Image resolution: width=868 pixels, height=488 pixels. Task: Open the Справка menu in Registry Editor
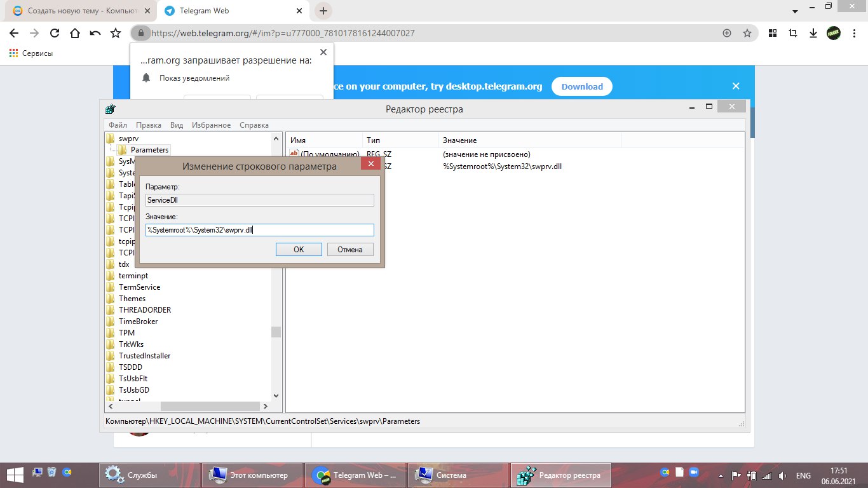254,125
